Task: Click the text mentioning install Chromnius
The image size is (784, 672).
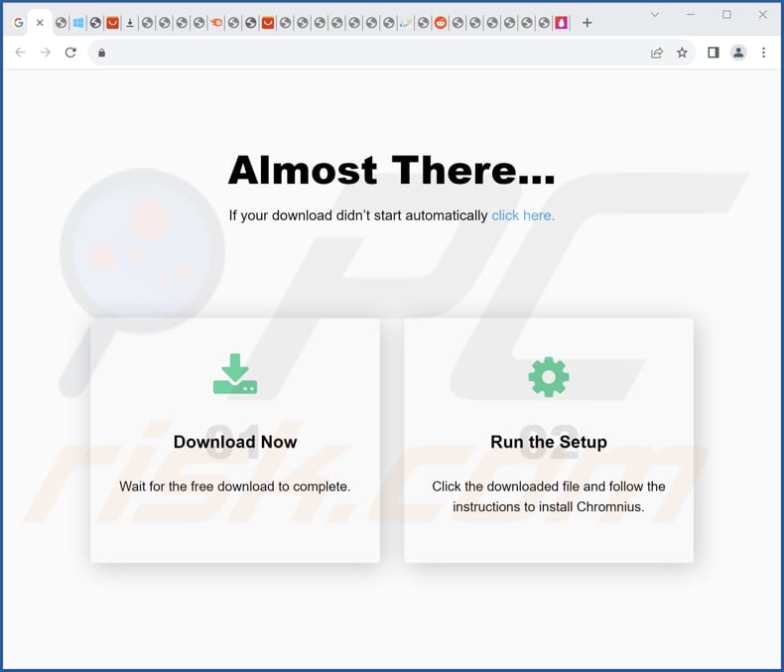Action: tap(549, 496)
